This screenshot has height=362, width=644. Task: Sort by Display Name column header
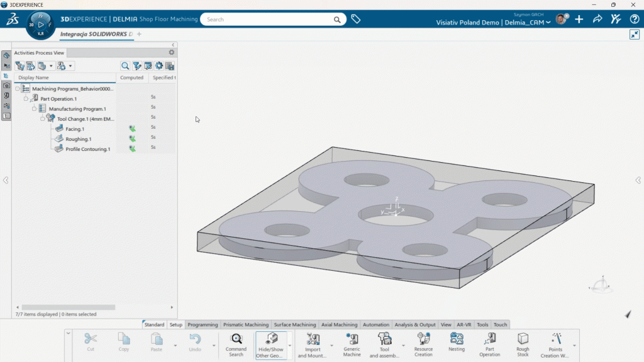point(65,77)
